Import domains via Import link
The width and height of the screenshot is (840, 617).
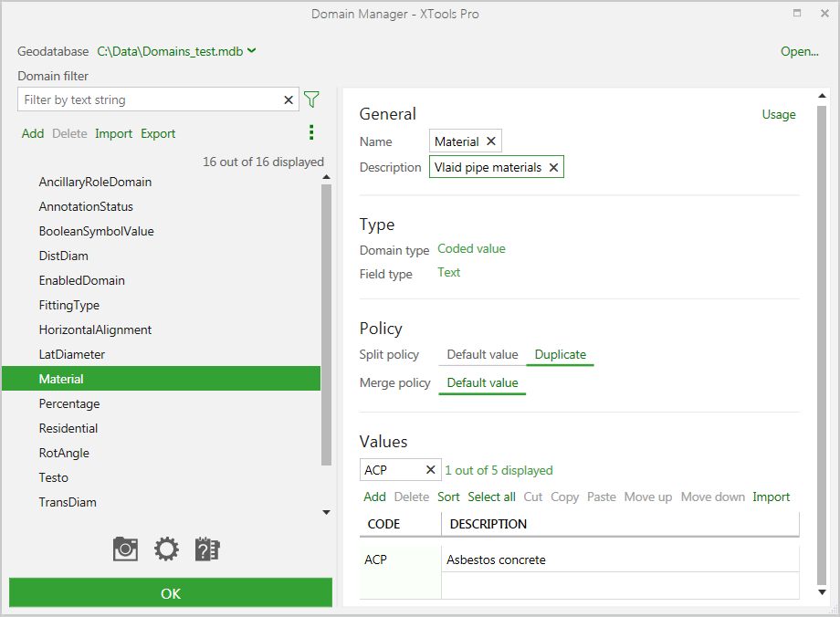113,133
